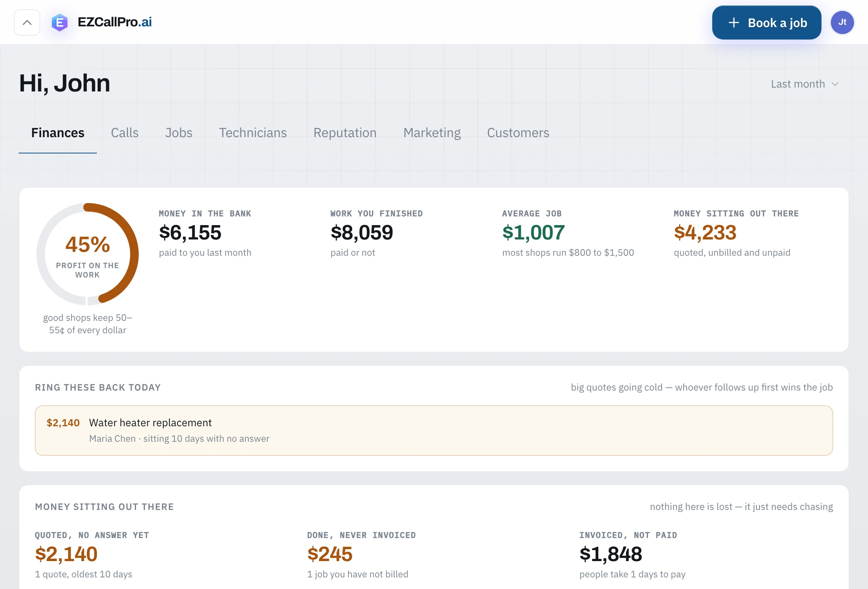Expand the Last month period dropdown
Screen dimensions: 868x589
pyautogui.click(x=804, y=84)
